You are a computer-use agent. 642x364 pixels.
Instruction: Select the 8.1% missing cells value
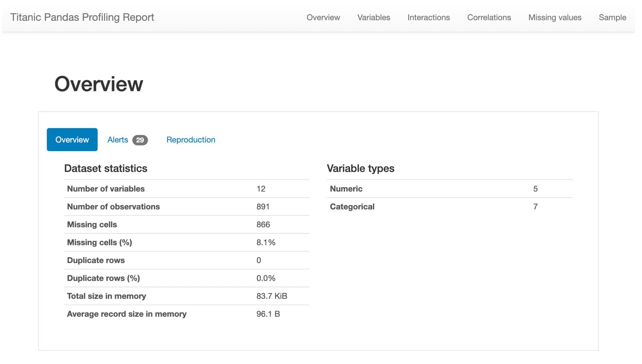266,243
